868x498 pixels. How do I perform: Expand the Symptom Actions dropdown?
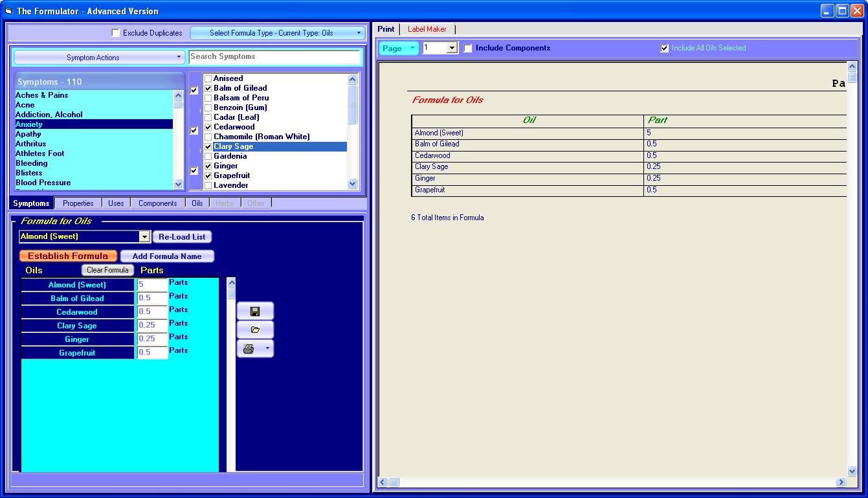pyautogui.click(x=98, y=58)
